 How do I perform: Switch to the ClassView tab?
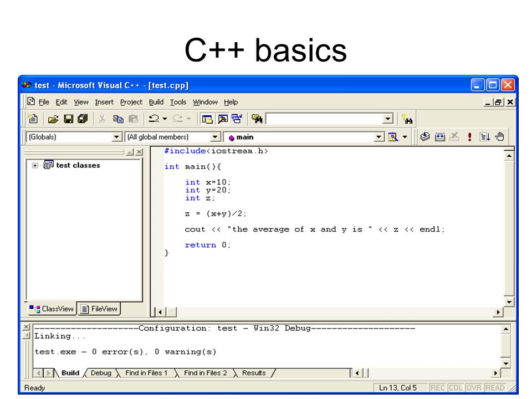pos(52,309)
